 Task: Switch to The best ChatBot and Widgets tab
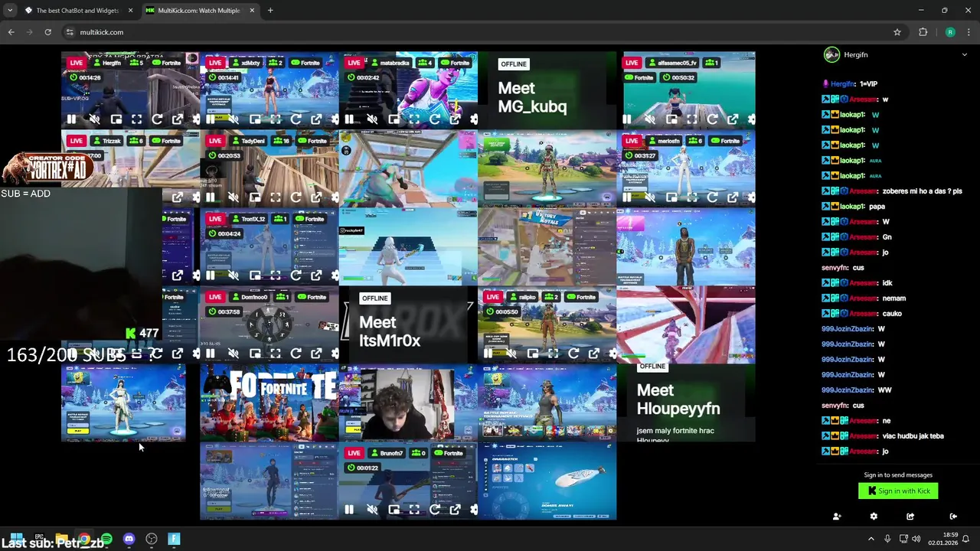tap(77, 11)
